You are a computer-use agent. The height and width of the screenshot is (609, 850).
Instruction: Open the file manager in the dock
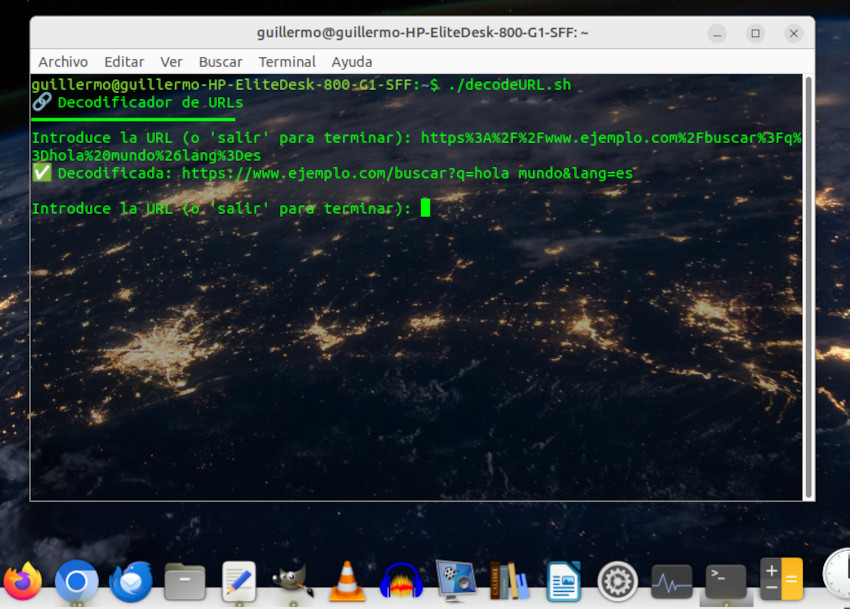click(x=185, y=581)
